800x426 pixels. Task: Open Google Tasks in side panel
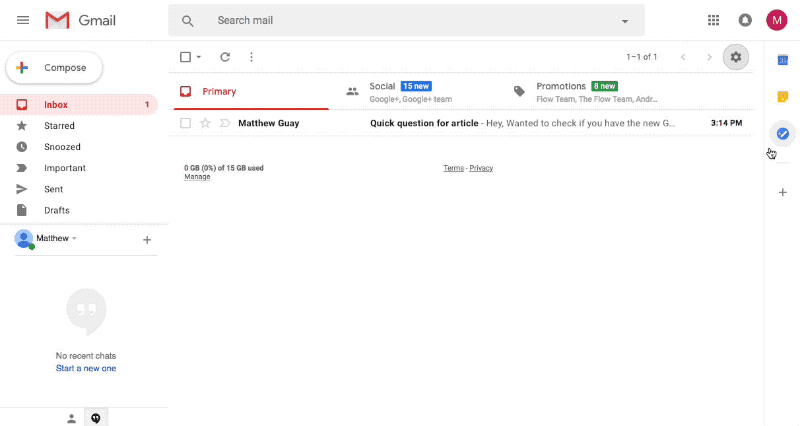[783, 133]
